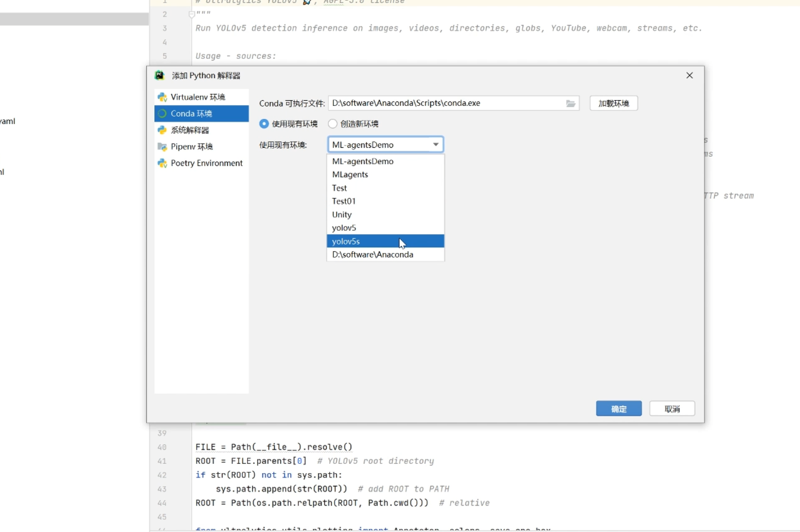Image resolution: width=800 pixels, height=532 pixels.
Task: Click the system interpreter python icon
Action: tap(162, 130)
